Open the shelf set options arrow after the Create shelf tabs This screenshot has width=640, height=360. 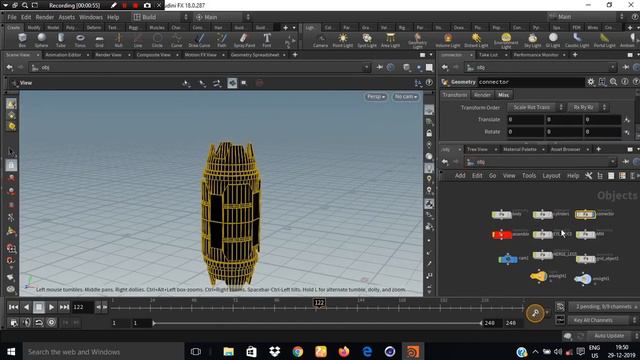pos(294,28)
